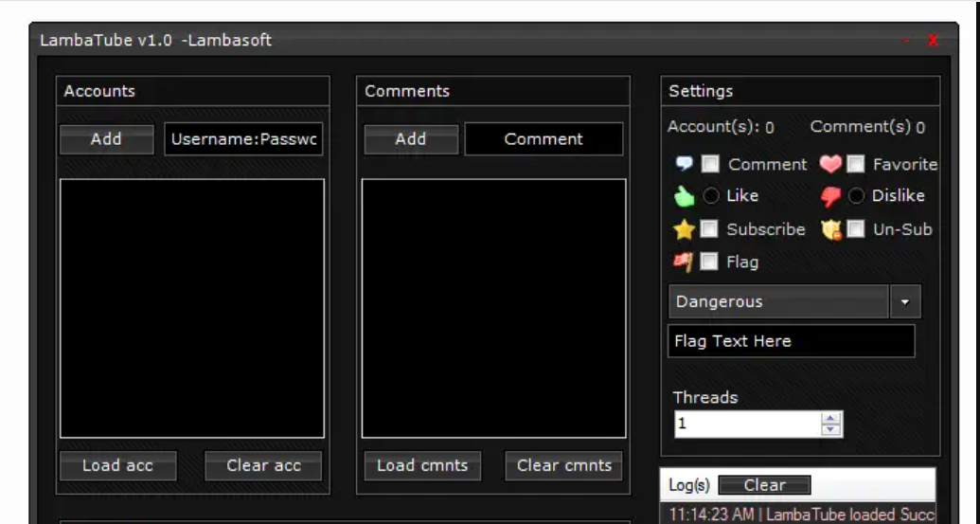
Task: Click the pink heart Favorite icon
Action: click(x=830, y=164)
